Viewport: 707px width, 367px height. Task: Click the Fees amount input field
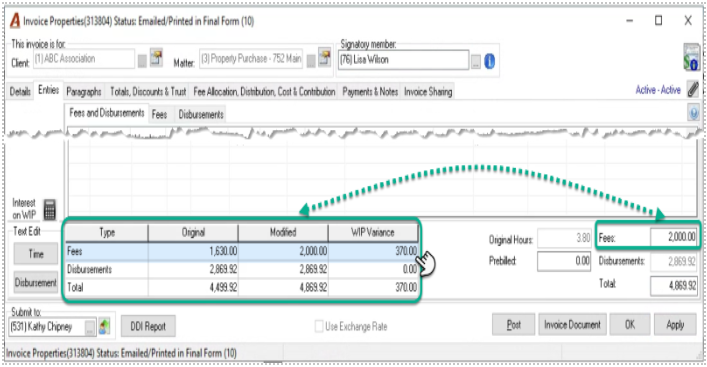(x=674, y=237)
